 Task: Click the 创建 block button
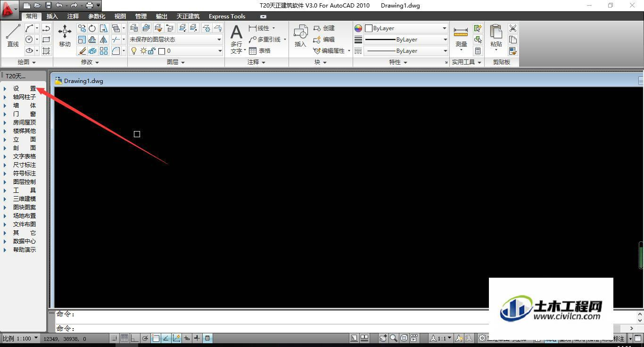(x=324, y=28)
